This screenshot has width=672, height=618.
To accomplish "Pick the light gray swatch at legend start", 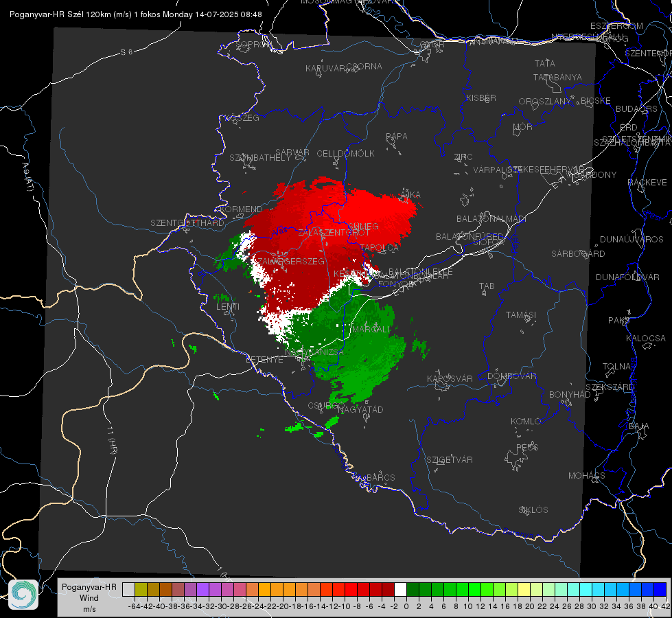I will (x=128, y=589).
